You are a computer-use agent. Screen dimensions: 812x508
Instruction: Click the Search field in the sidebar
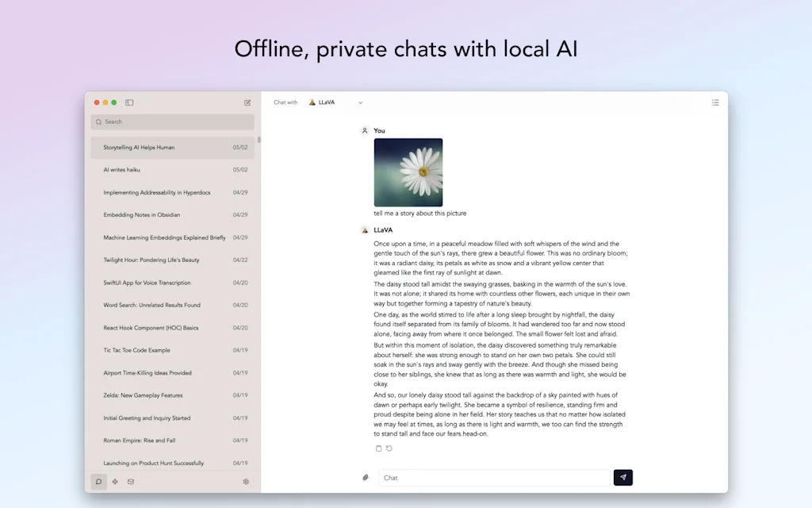click(x=172, y=121)
